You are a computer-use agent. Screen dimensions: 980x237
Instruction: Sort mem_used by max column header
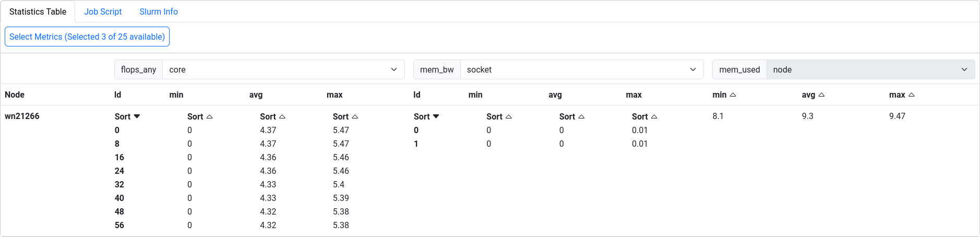[x=902, y=95]
